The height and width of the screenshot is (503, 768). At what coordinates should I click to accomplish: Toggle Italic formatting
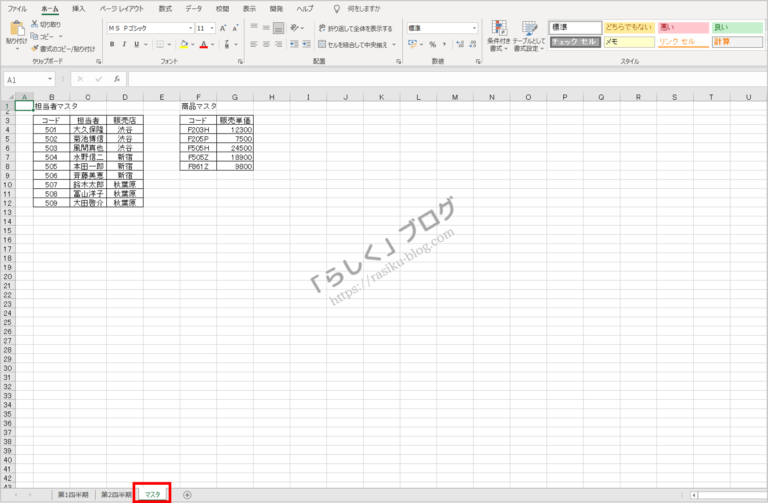tap(124, 45)
